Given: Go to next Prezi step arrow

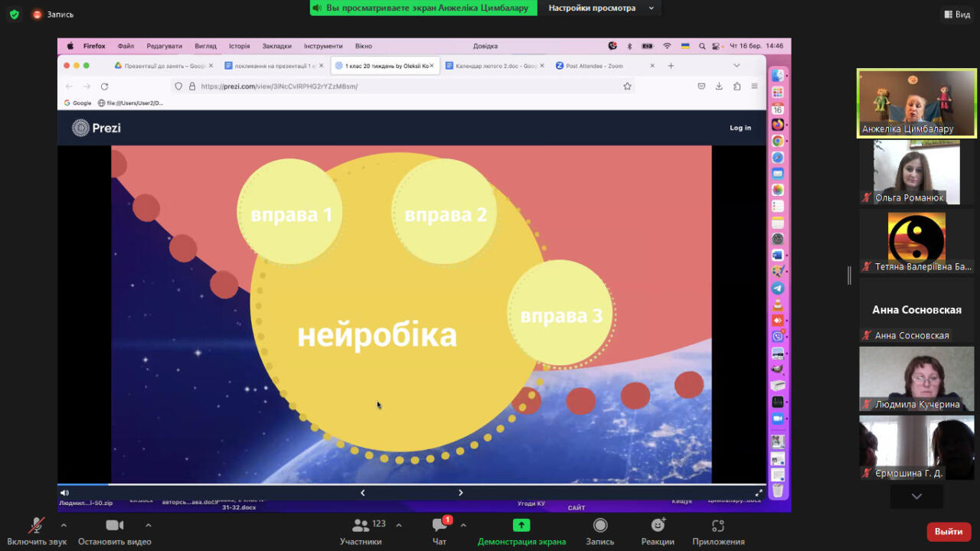Looking at the screenshot, I should pyautogui.click(x=460, y=493).
